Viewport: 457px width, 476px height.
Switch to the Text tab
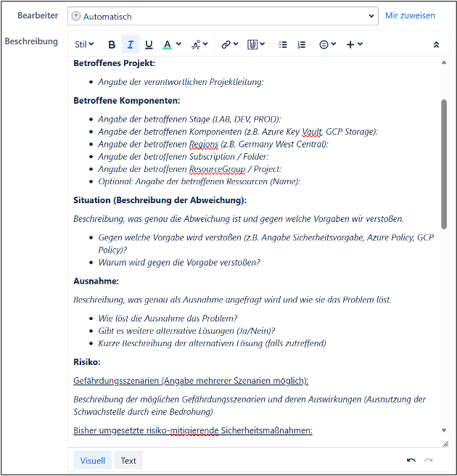pos(128,460)
